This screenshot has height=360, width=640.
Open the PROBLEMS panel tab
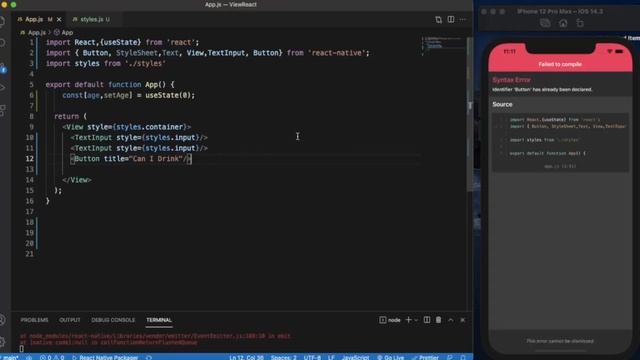tap(34, 320)
